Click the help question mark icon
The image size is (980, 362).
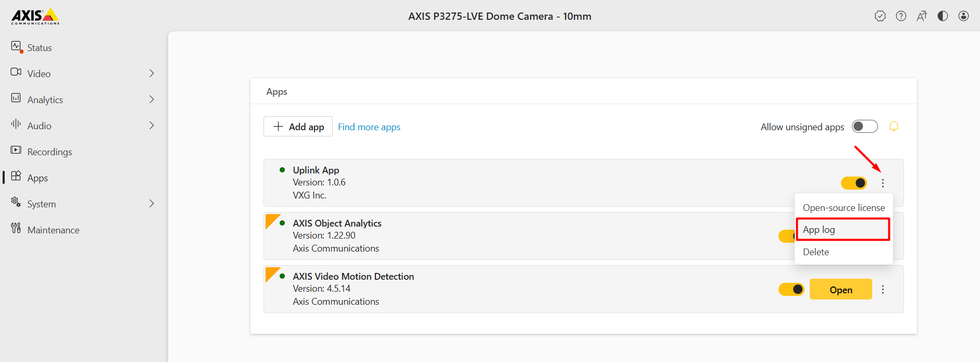(x=901, y=16)
